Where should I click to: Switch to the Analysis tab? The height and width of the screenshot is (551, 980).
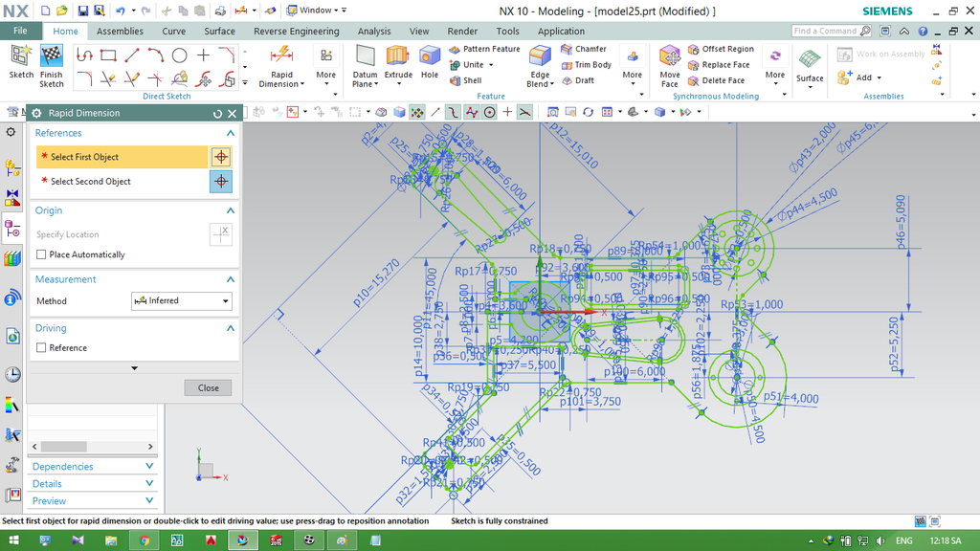(x=374, y=32)
